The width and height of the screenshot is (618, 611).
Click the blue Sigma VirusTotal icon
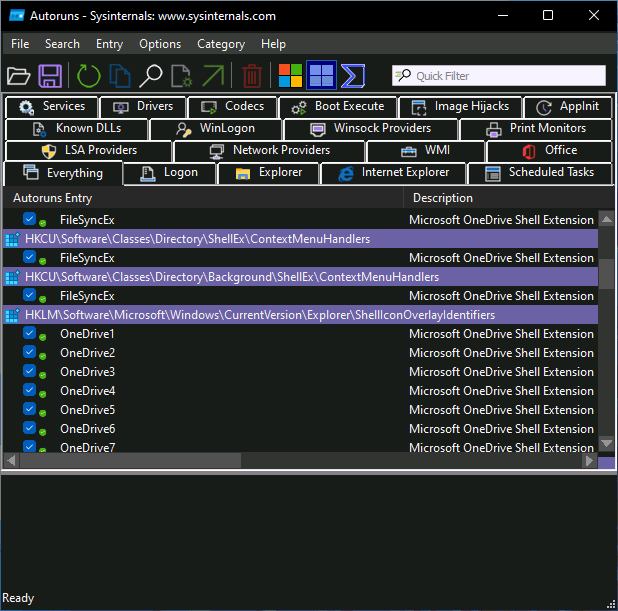coord(353,75)
